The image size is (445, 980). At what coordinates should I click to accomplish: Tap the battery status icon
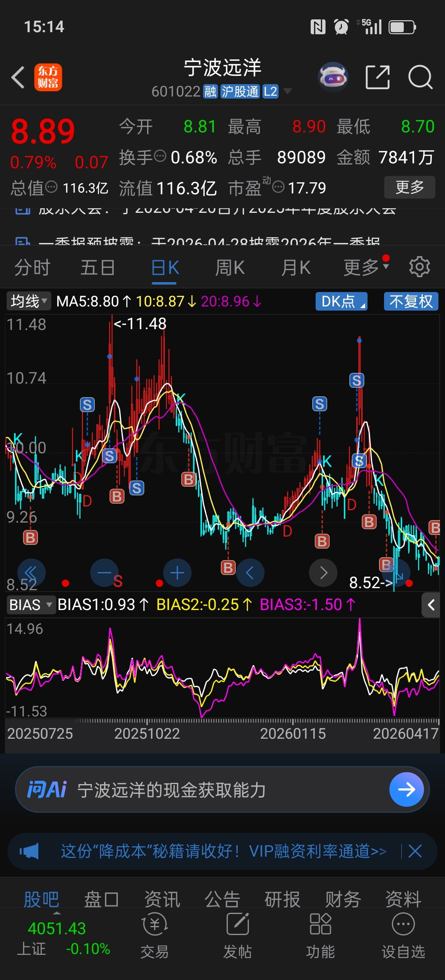403,27
